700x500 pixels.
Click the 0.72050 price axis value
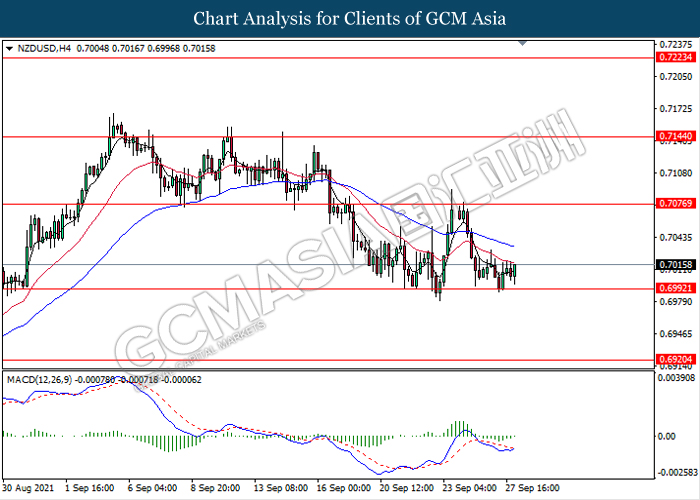tap(676, 77)
